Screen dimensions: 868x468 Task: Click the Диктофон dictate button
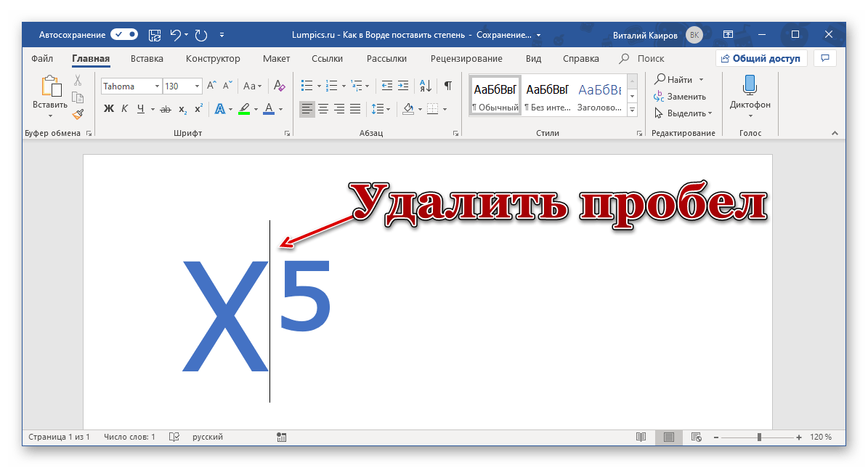point(750,96)
